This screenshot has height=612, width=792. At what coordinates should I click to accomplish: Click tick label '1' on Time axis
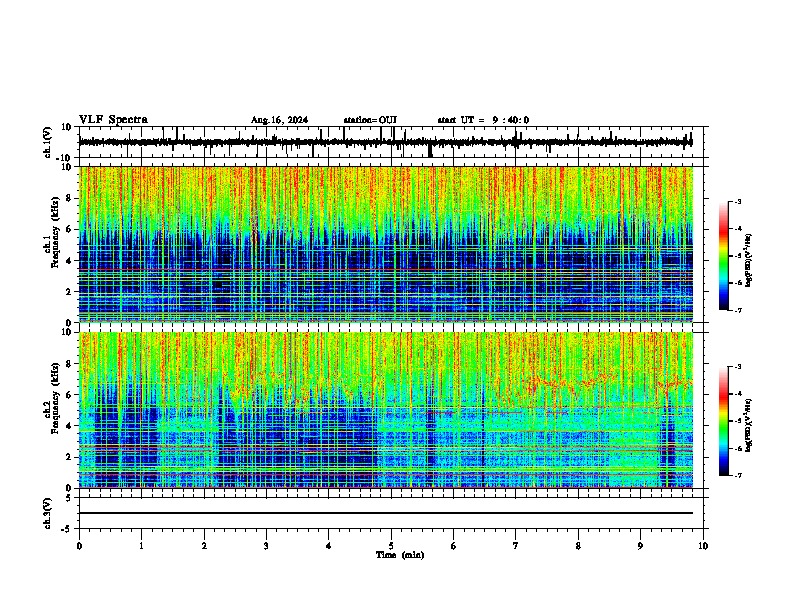point(141,546)
